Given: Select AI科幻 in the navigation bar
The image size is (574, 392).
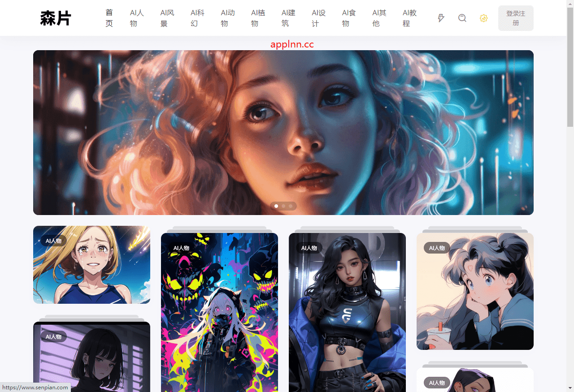Looking at the screenshot, I should click(x=197, y=18).
